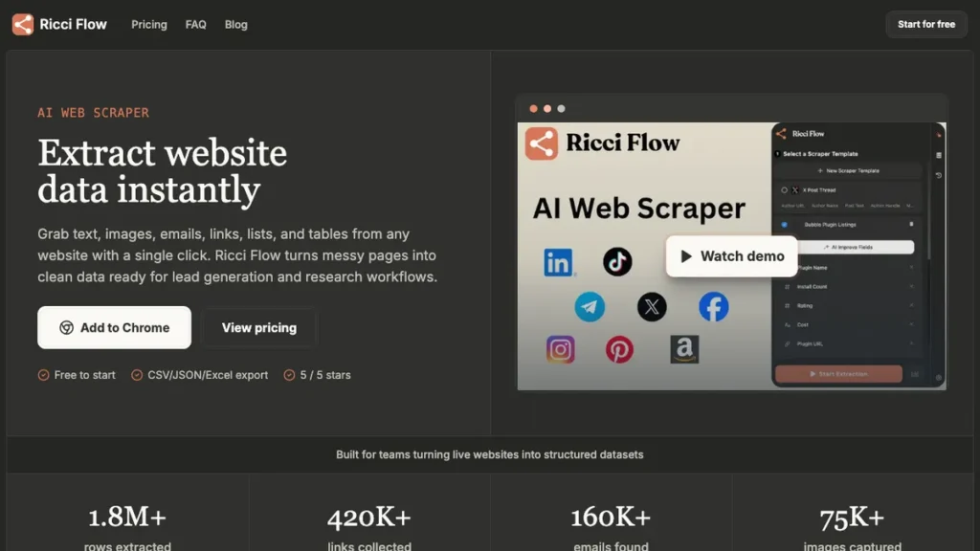The width and height of the screenshot is (980, 551).
Task: Click the X (Twitter) icon in demo preview
Action: [651, 307]
